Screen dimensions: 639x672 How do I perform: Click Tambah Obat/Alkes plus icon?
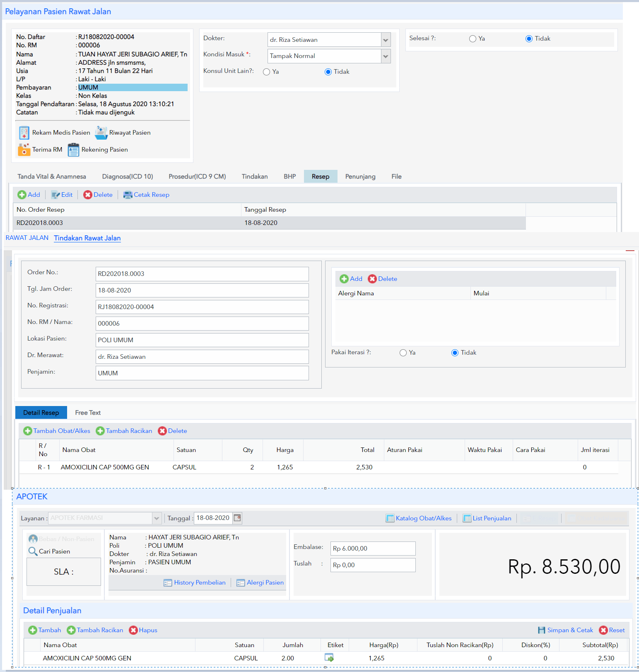(x=28, y=431)
